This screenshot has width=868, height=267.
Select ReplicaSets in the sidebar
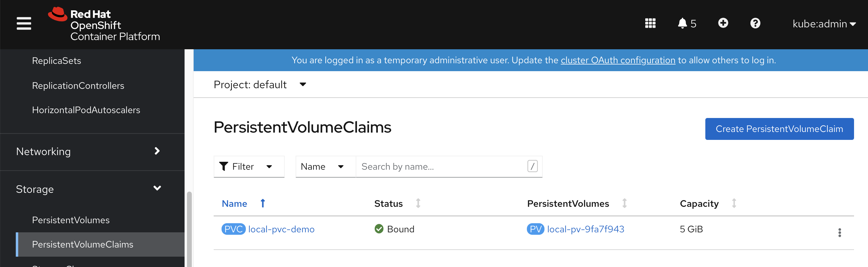pos(57,61)
